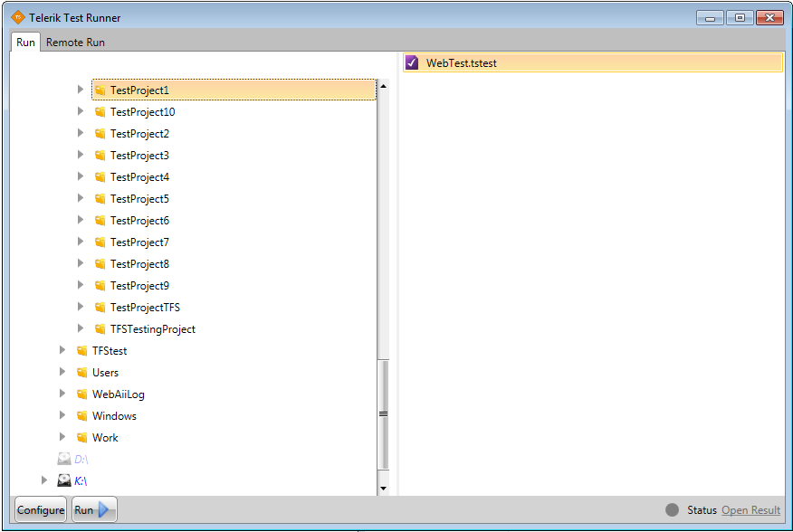Click the tree scrollbar down arrow

pyautogui.click(x=383, y=489)
